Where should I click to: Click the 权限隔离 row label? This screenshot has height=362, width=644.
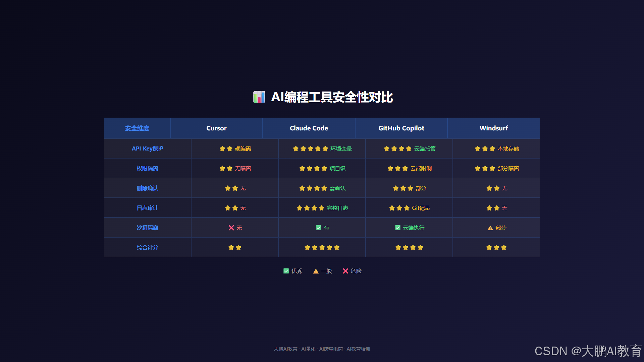pyautogui.click(x=148, y=169)
